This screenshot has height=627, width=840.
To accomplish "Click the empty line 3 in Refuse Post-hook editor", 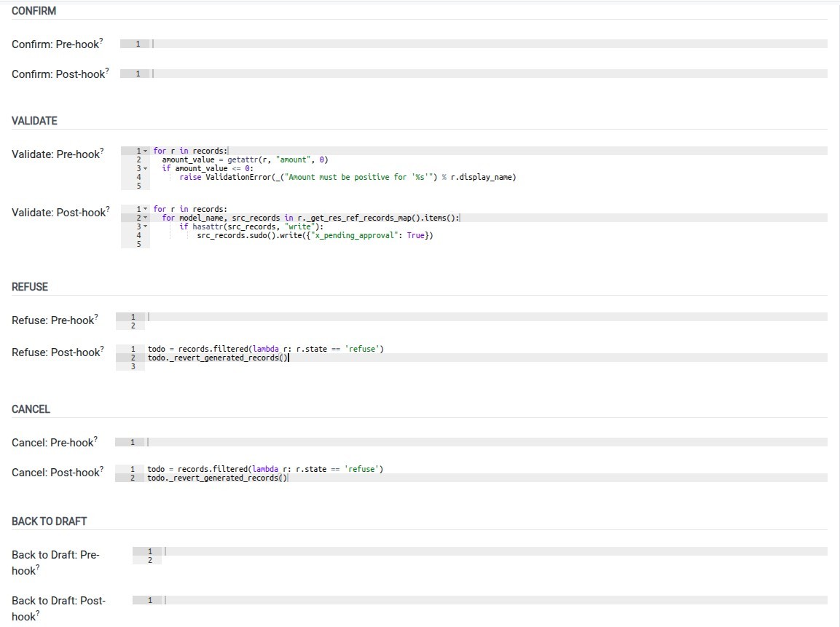I will [486, 367].
